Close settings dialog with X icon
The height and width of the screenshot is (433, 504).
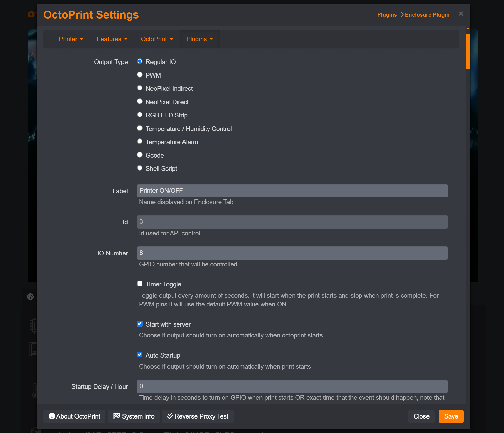(x=461, y=14)
